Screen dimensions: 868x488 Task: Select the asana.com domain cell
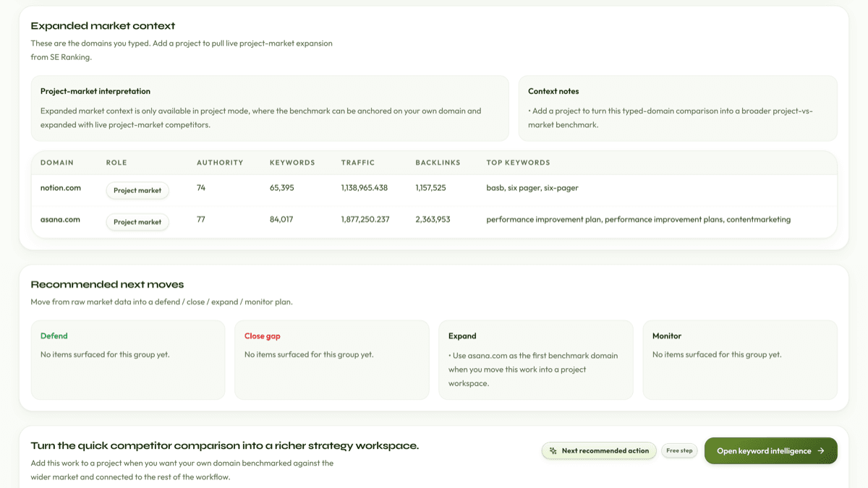(x=60, y=219)
